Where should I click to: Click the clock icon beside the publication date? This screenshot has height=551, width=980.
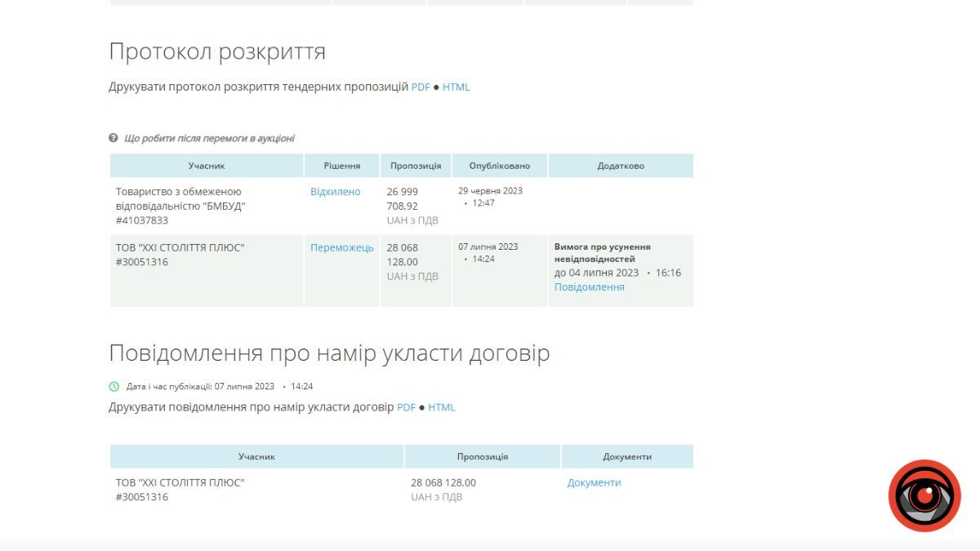[114, 387]
